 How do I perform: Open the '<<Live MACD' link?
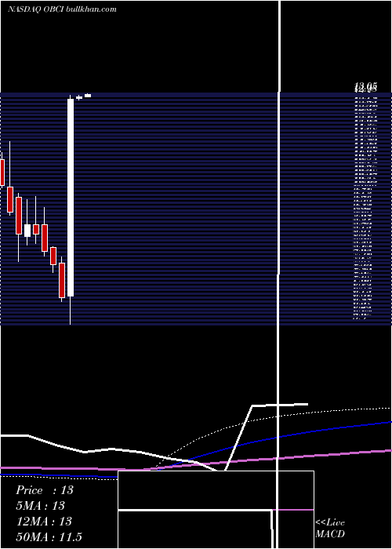(x=330, y=528)
